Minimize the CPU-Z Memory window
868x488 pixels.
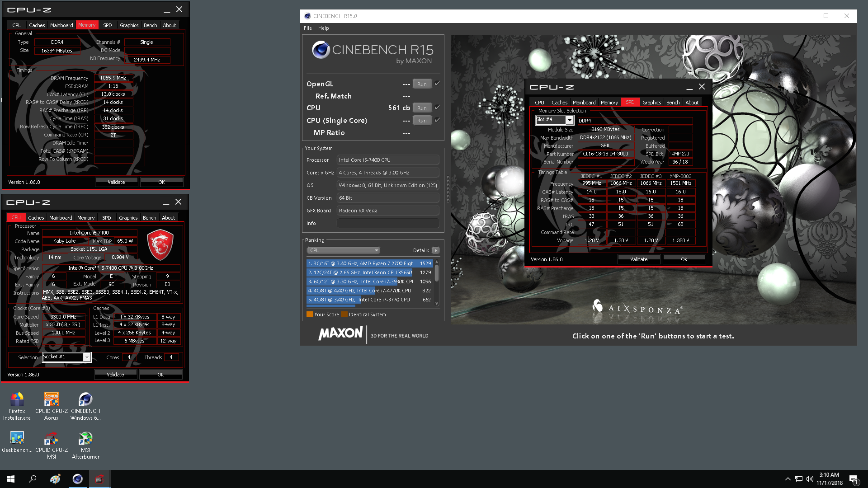tap(167, 10)
